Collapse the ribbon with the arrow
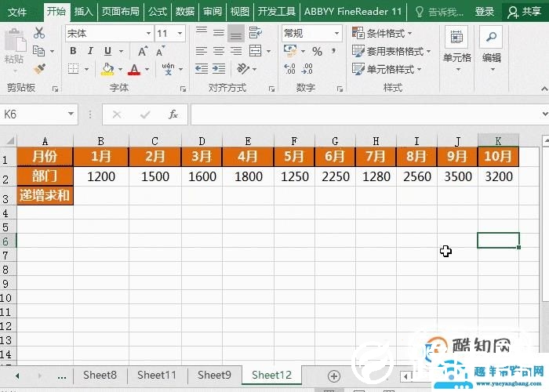The image size is (549, 392). (544, 89)
